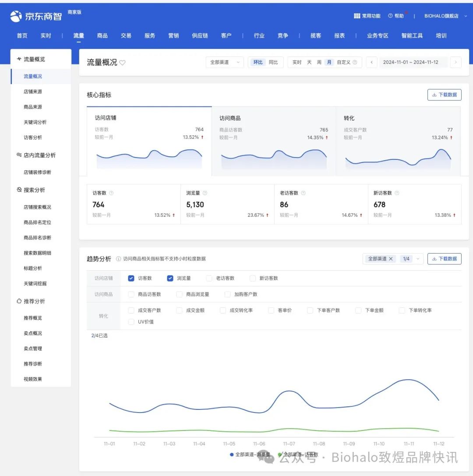Uncheck the 访客数 checkbox

(x=131, y=279)
